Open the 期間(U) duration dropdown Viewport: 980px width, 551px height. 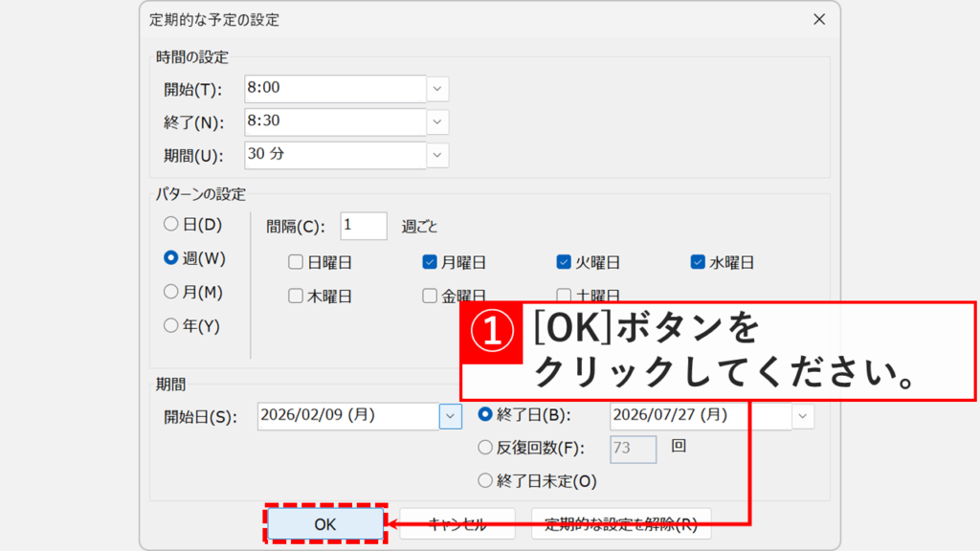437,155
